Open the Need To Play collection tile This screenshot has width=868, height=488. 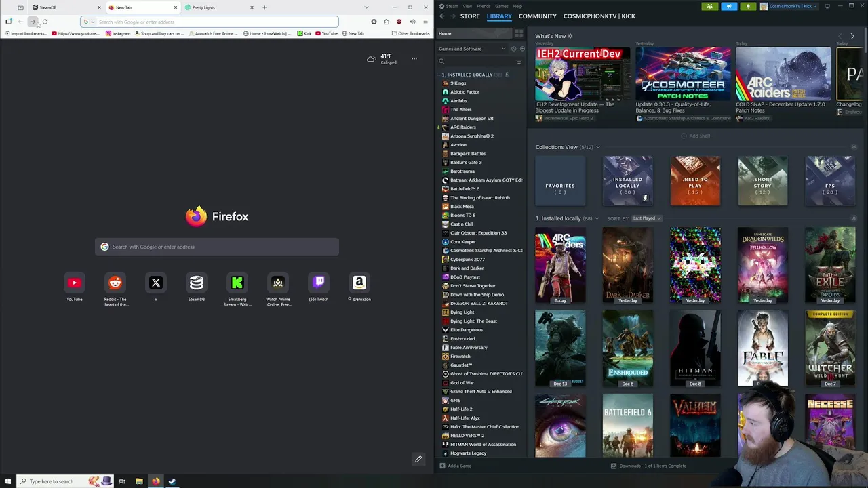pos(695,181)
